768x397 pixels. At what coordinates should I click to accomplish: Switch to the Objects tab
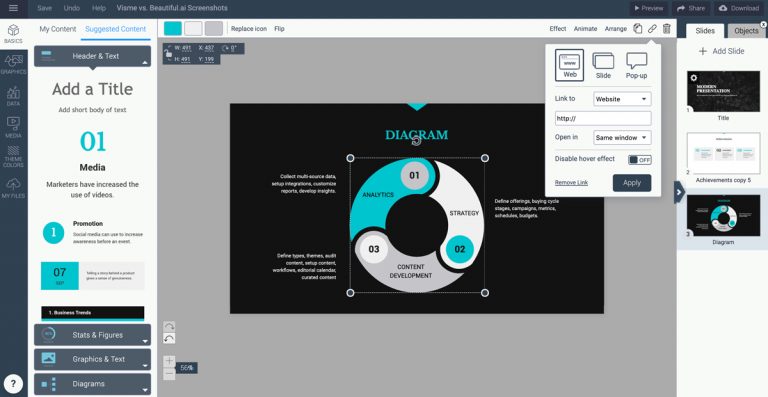(746, 30)
